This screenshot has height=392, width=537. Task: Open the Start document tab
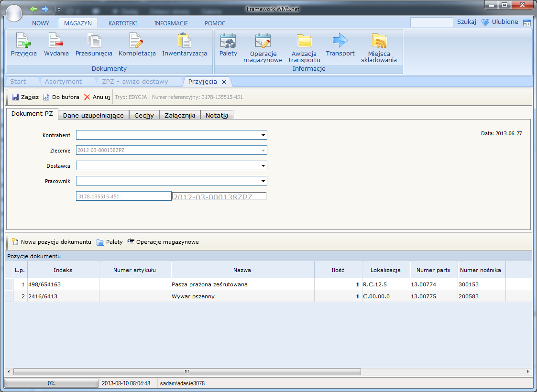(x=18, y=81)
